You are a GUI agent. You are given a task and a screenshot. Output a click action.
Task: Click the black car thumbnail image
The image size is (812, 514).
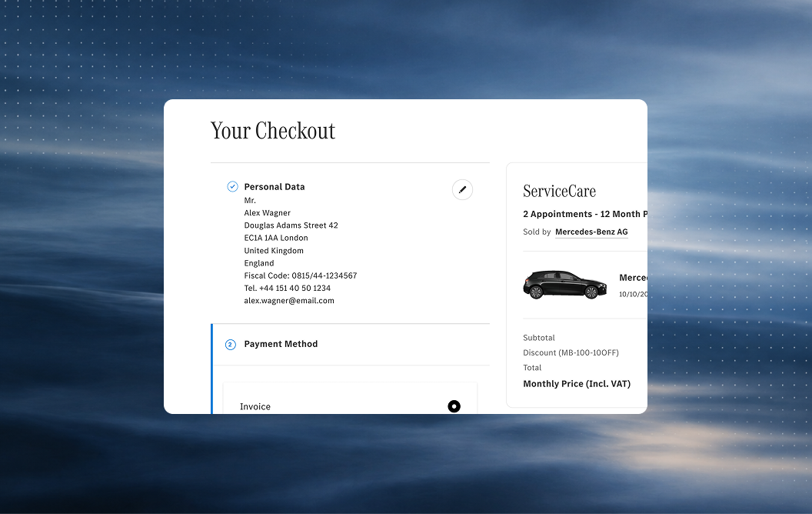click(x=564, y=285)
